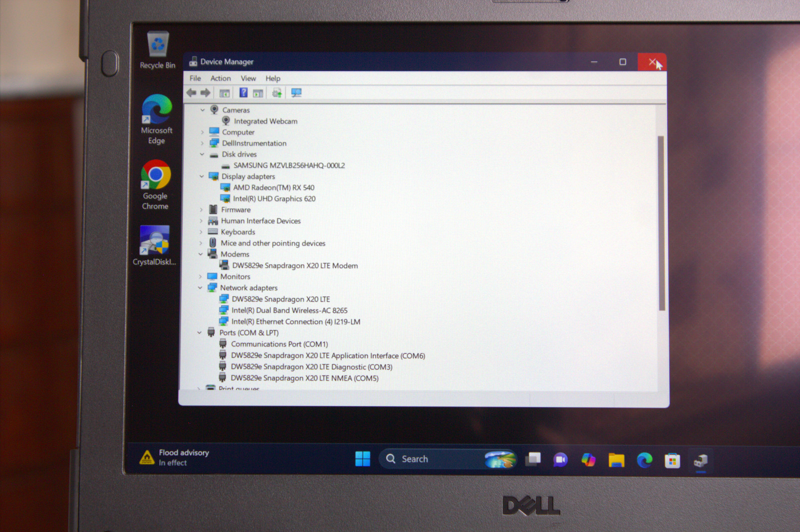
Task: Open Copilot from the taskbar
Action: [588, 460]
